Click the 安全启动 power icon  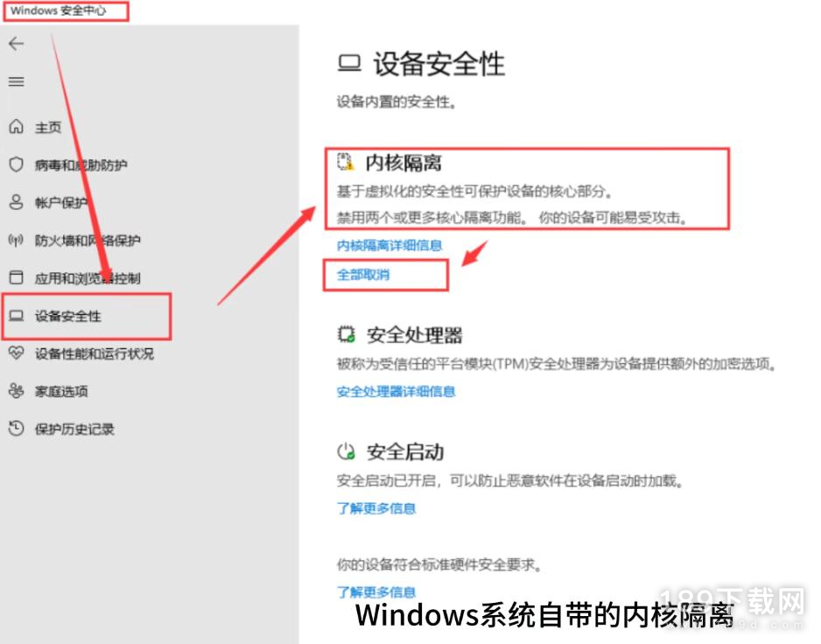click(x=346, y=451)
